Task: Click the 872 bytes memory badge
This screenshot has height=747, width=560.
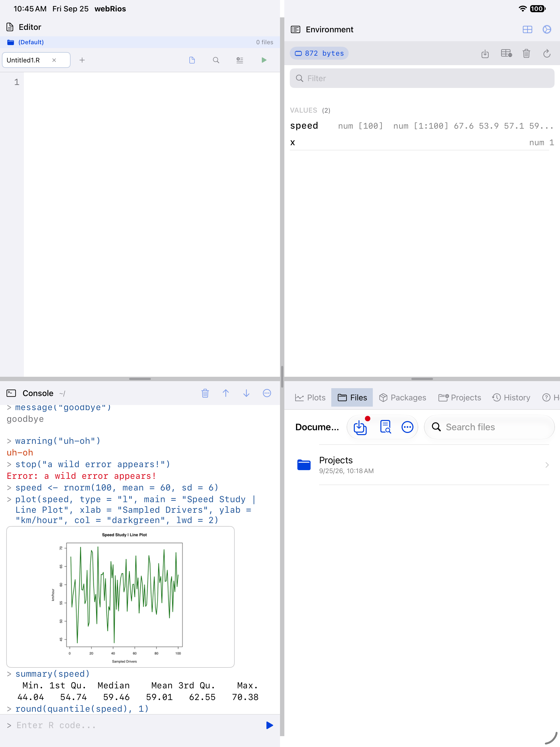Action: pyautogui.click(x=319, y=53)
